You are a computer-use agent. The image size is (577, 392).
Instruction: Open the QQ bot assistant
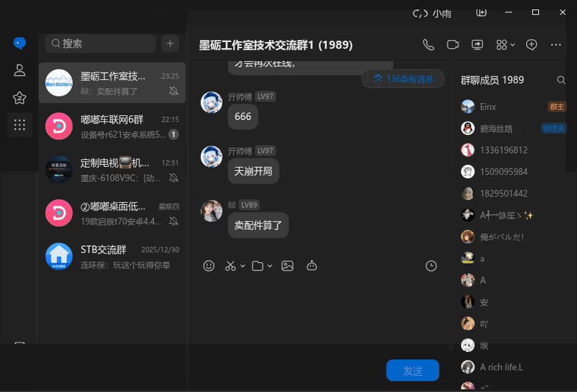[x=312, y=265]
